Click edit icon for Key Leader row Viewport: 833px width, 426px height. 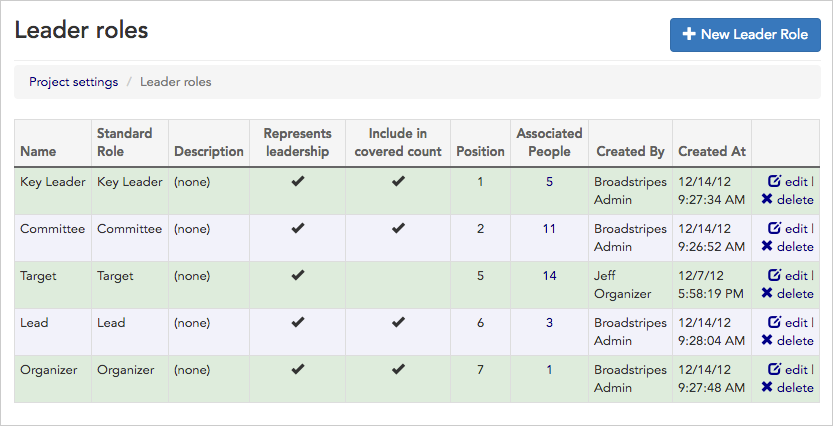click(x=774, y=181)
